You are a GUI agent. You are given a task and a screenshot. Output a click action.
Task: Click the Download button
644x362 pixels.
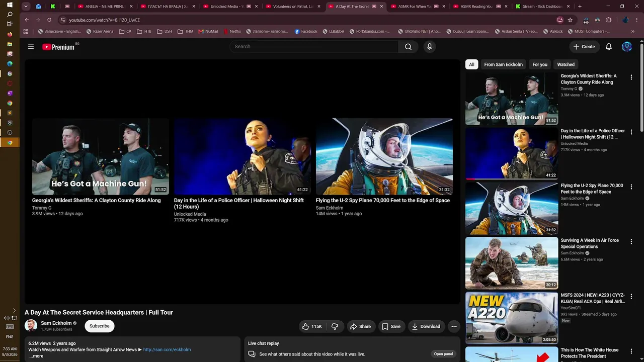pos(426,326)
